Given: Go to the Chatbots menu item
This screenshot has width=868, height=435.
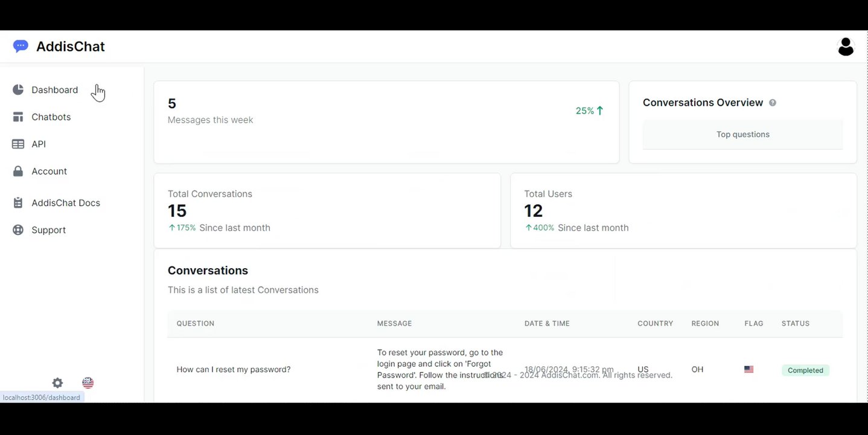Looking at the screenshot, I should pos(51,117).
